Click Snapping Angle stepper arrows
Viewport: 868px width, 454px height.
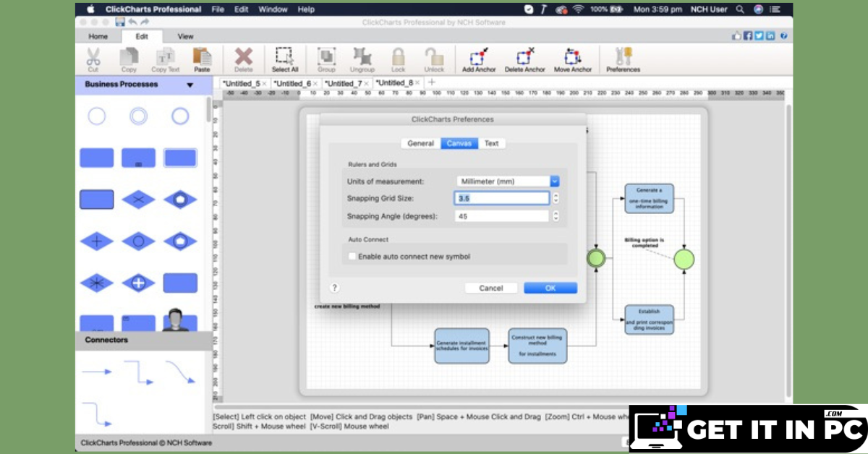pos(556,216)
